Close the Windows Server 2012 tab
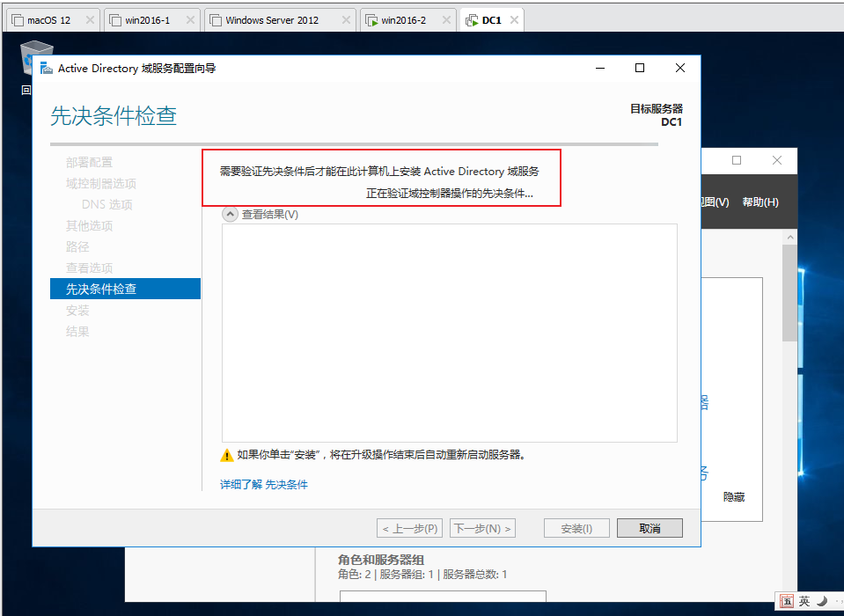 click(346, 20)
